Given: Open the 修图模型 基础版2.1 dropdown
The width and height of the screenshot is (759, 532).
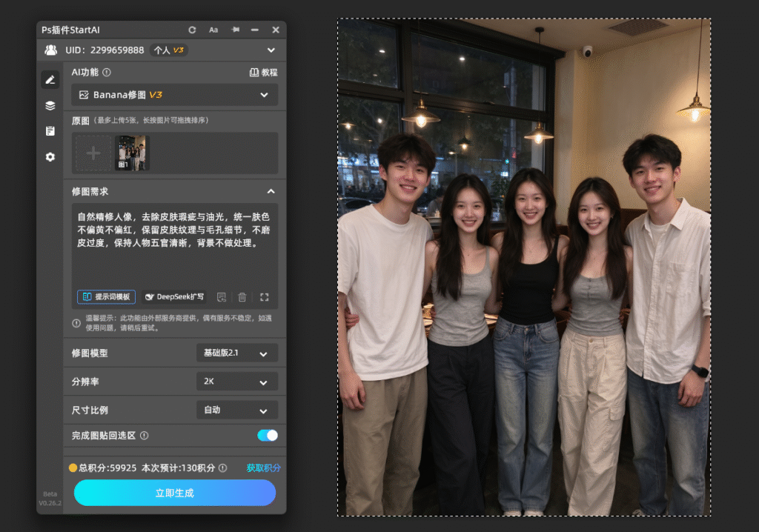Looking at the screenshot, I should pyautogui.click(x=237, y=353).
